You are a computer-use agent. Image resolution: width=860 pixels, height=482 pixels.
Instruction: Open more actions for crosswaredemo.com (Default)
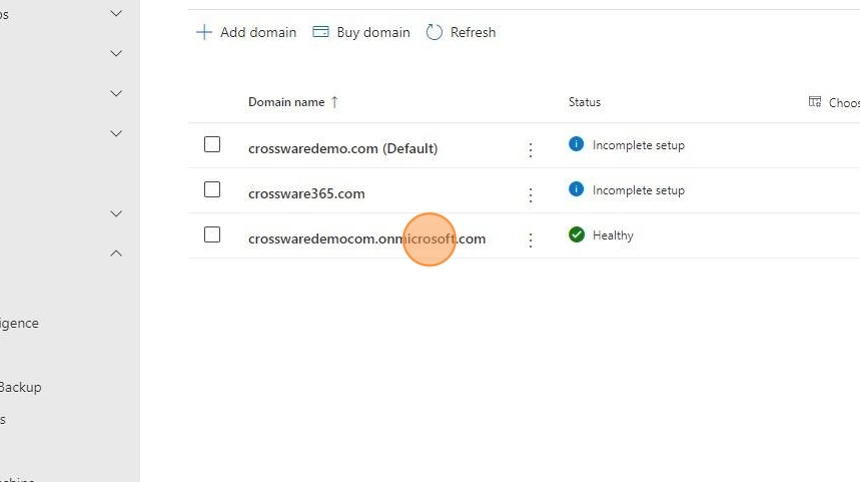(530, 150)
